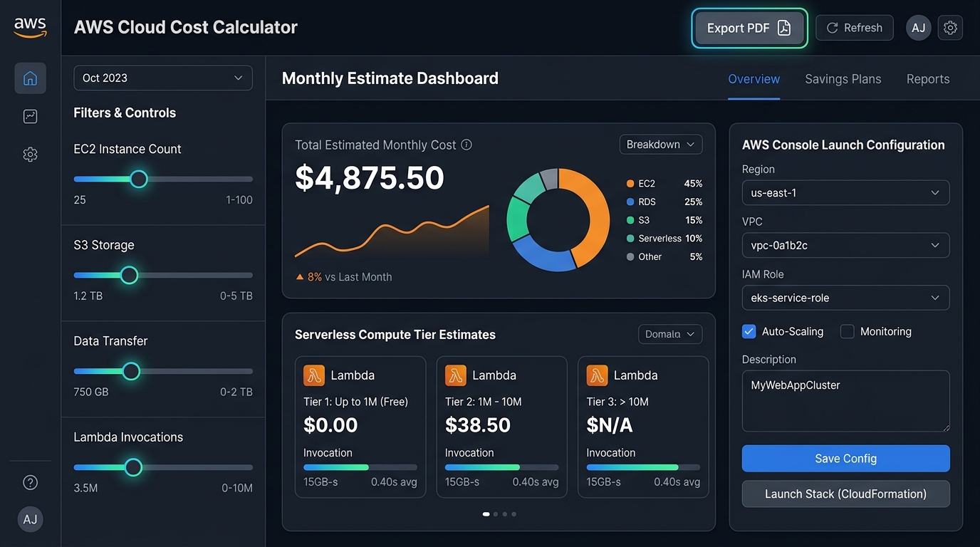Click the Refresh button
The height and width of the screenshot is (547, 980).
point(855,28)
